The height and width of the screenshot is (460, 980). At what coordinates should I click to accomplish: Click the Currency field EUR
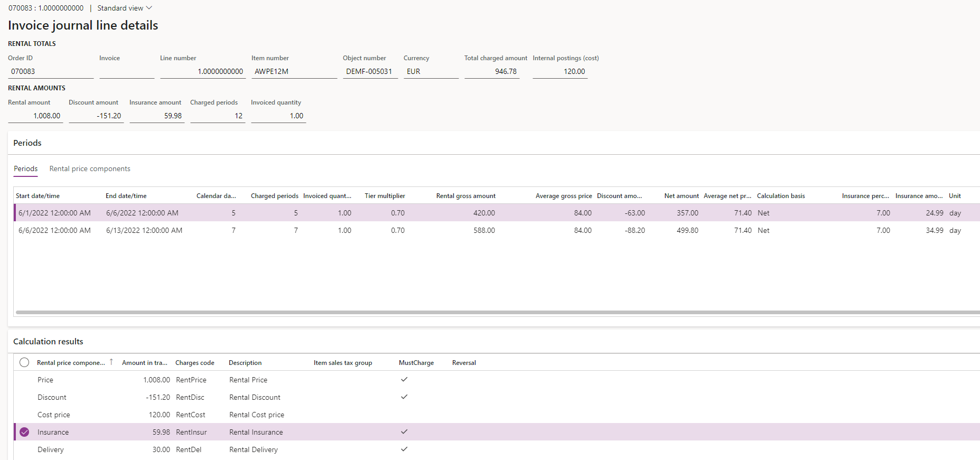click(x=431, y=71)
